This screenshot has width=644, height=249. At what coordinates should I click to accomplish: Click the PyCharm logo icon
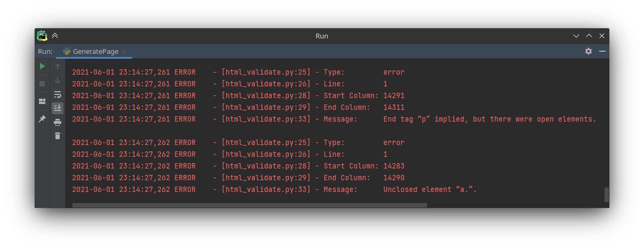[x=42, y=36]
